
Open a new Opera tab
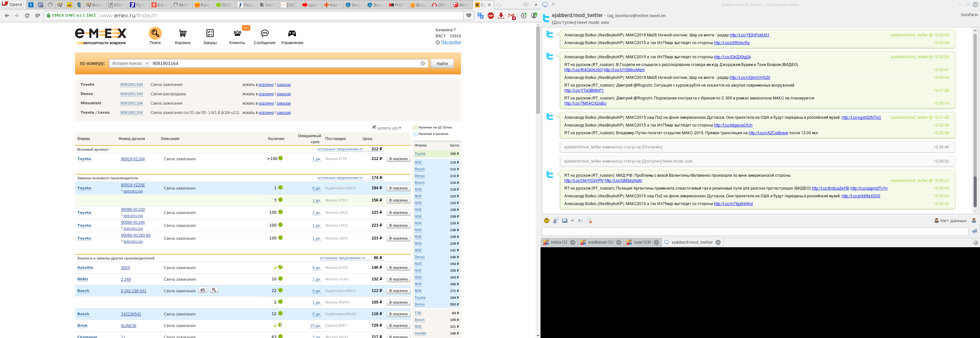click(499, 5)
